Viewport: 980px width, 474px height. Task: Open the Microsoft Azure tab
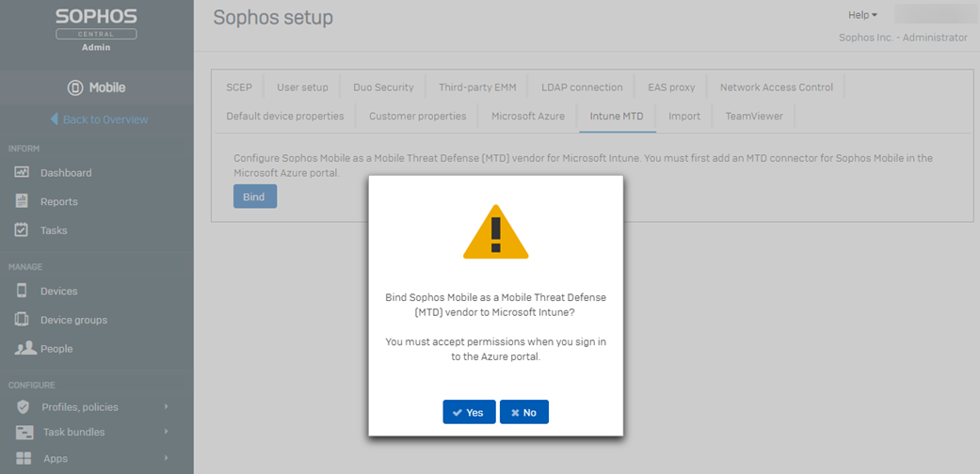pyautogui.click(x=528, y=117)
